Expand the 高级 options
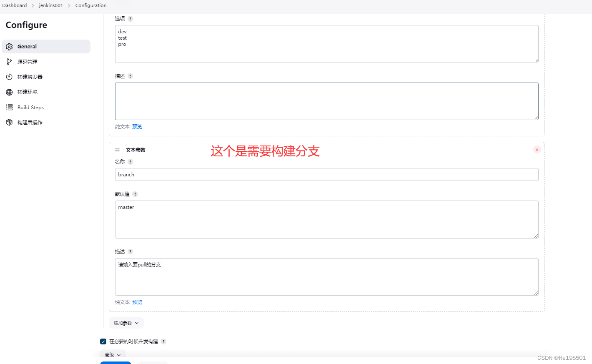The image size is (592, 364). (x=113, y=355)
